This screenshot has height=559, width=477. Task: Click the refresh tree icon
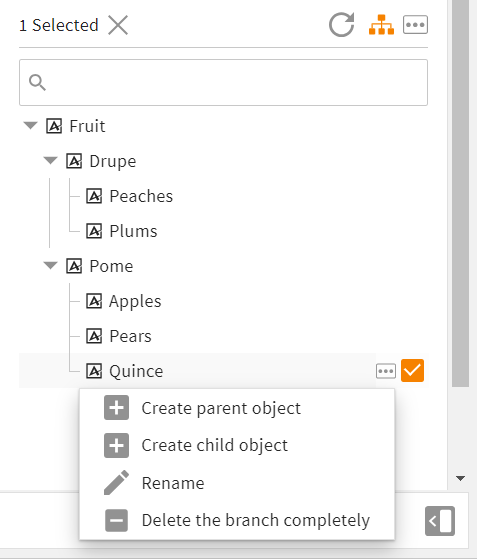pos(342,25)
